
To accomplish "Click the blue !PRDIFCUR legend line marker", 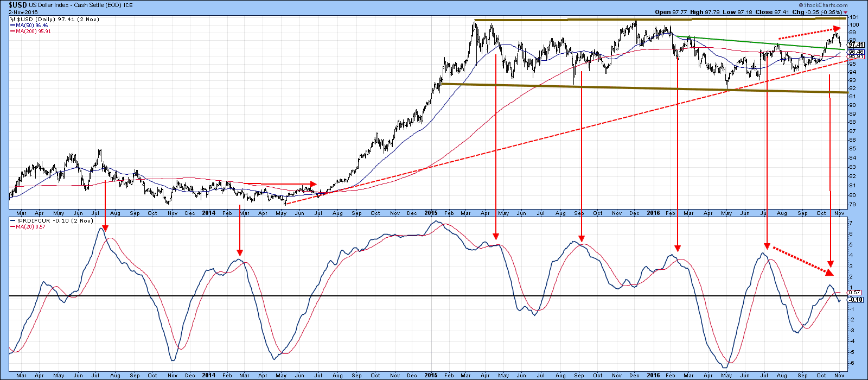I will 12,221.
